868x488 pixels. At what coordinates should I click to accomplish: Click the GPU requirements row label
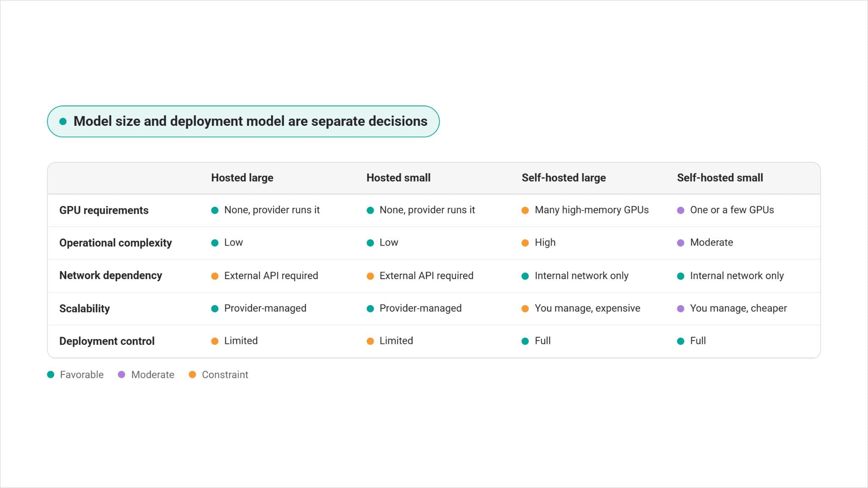point(104,211)
